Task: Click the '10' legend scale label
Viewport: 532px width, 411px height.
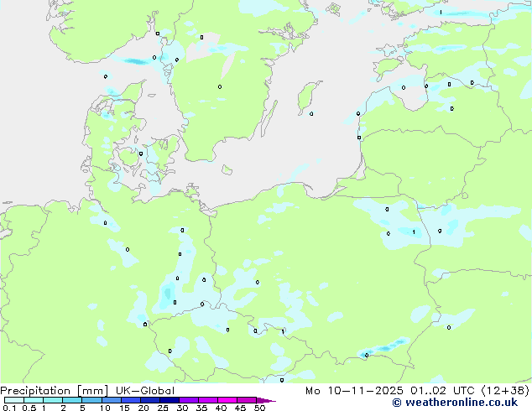Action: point(105,408)
